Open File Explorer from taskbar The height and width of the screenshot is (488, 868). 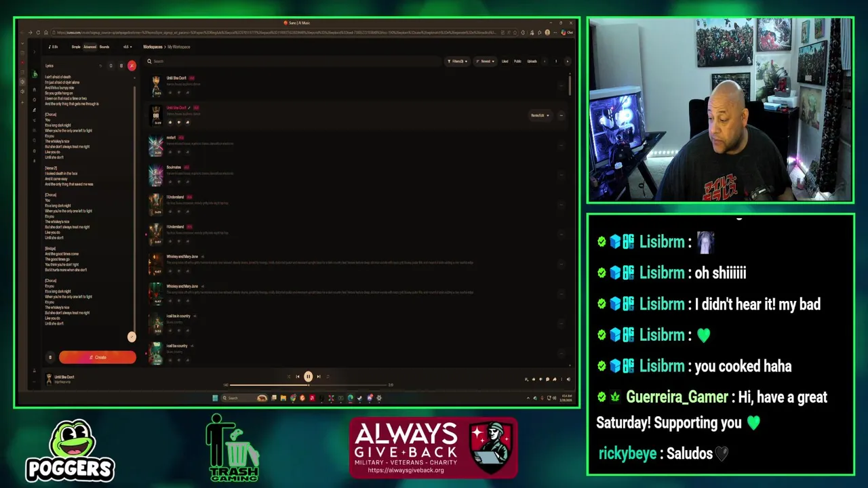coord(283,398)
